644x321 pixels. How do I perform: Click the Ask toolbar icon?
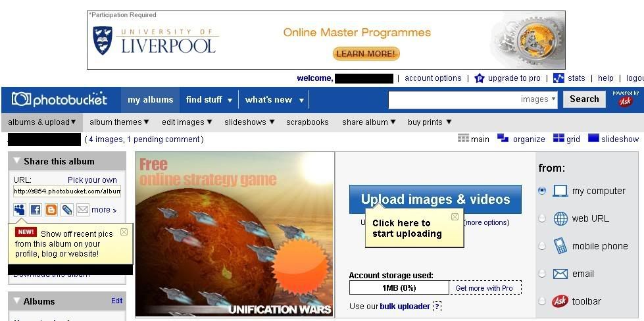(x=560, y=301)
